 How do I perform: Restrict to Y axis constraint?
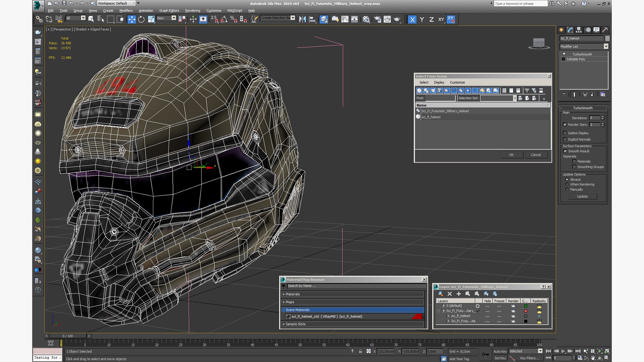tap(422, 19)
